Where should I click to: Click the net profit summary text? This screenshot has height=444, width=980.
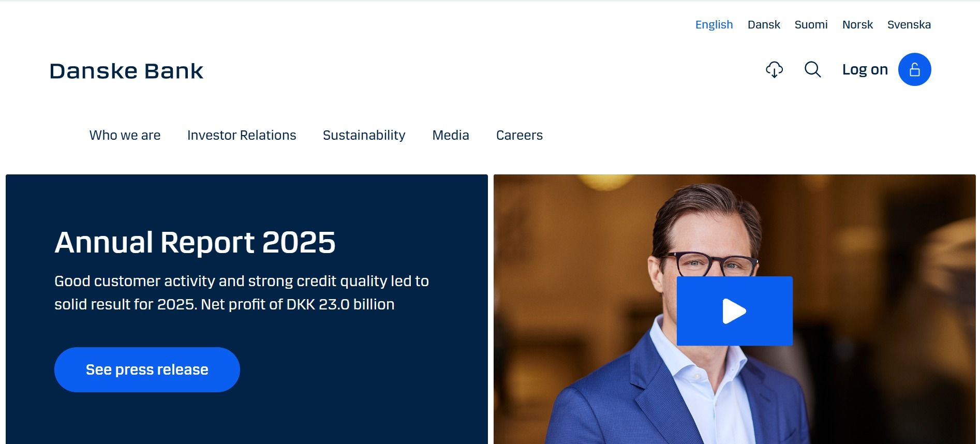(x=242, y=292)
